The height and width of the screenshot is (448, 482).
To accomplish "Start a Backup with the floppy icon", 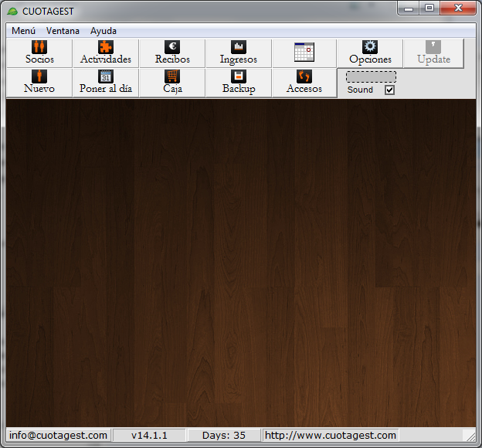I will pyautogui.click(x=239, y=83).
